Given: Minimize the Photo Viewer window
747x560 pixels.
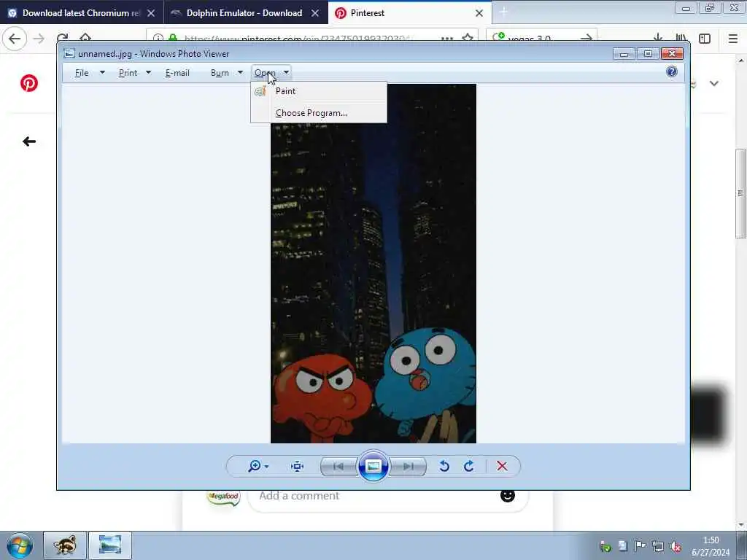Looking at the screenshot, I should pyautogui.click(x=624, y=54).
